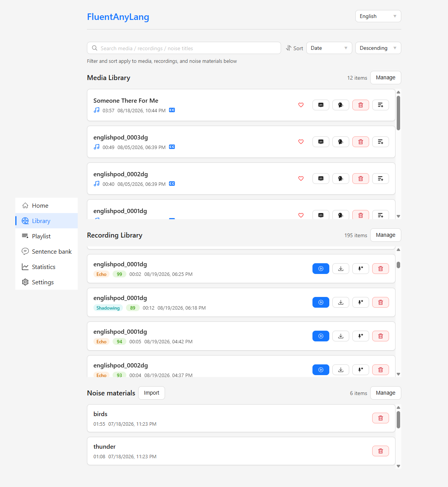The height and width of the screenshot is (487, 448).
Task: Start speaking practice for englishpod_0002dg media
Action: click(341, 179)
